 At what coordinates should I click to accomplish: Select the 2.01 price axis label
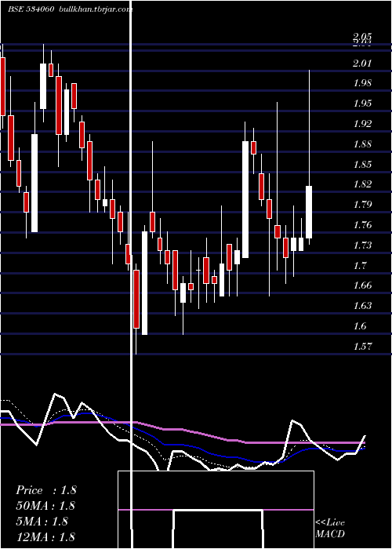point(362,64)
